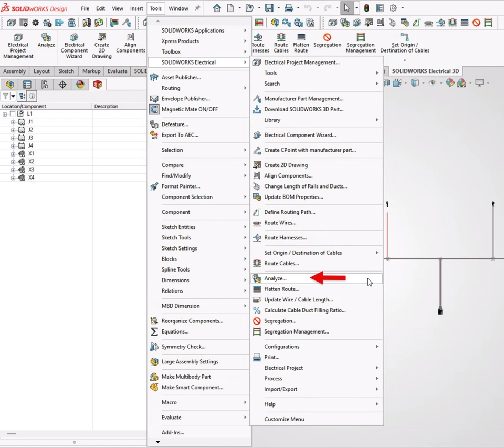Open the Routing submenu in Tools menu
504x448 pixels.
198,88
